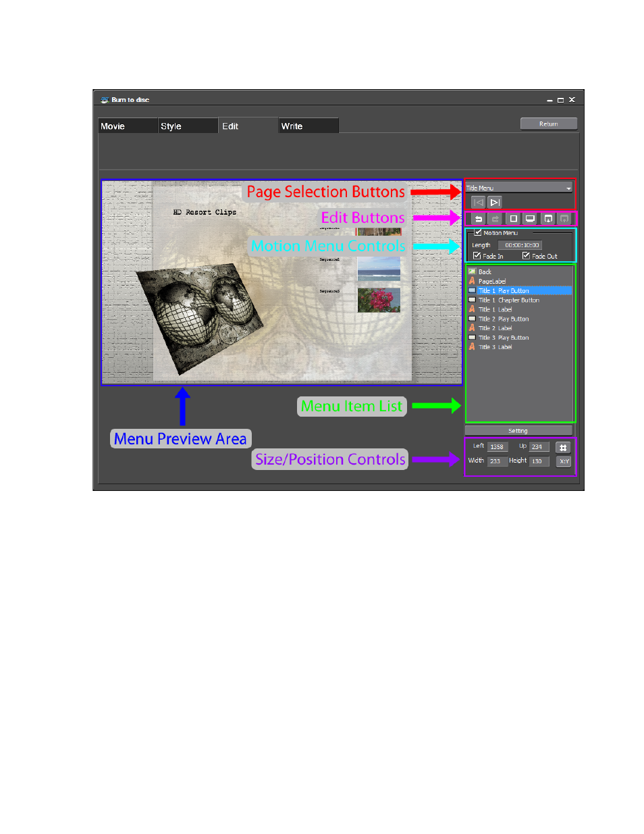Viewport: 644px width, 834px height.
Task: Click the red flowers thumbnail in preview
Action: tap(379, 300)
